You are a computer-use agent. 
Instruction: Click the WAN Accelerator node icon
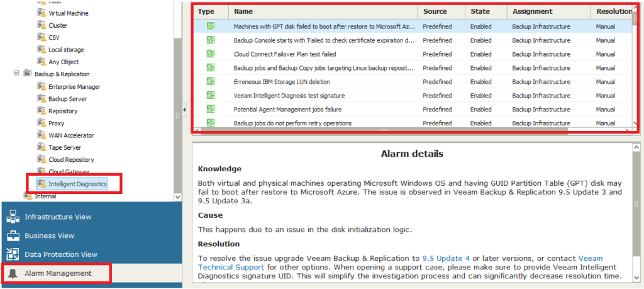pos(42,135)
